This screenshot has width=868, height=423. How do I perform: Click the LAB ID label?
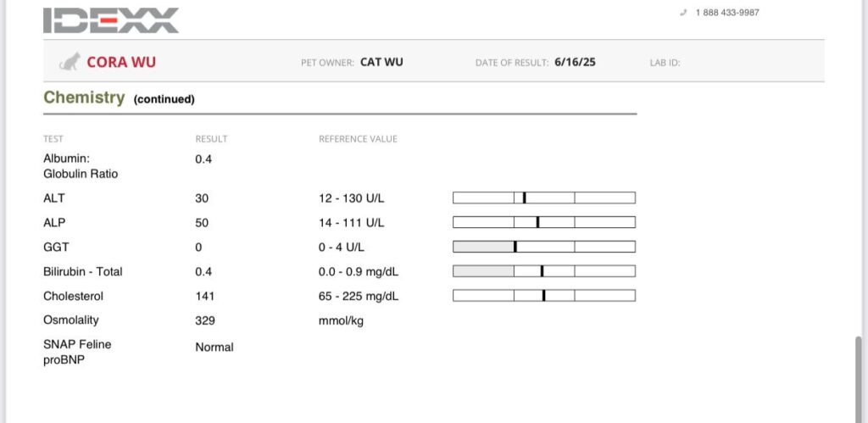coord(665,63)
